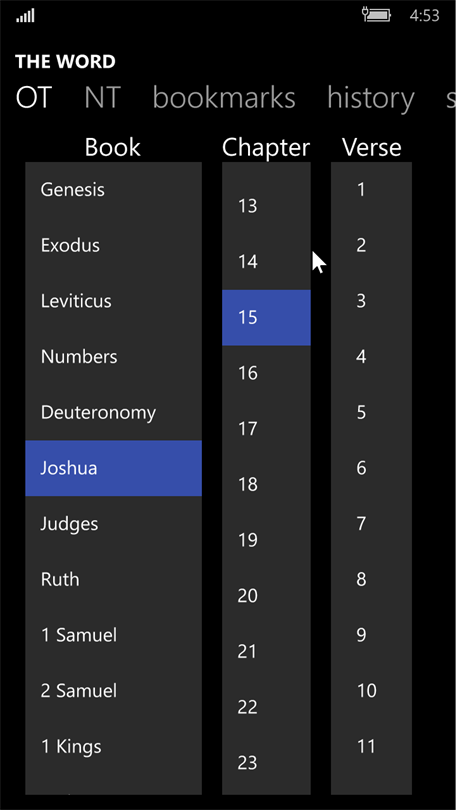The width and height of the screenshot is (456, 810).
Task: Pick Deuteronomy in the Book column
Action: (114, 413)
